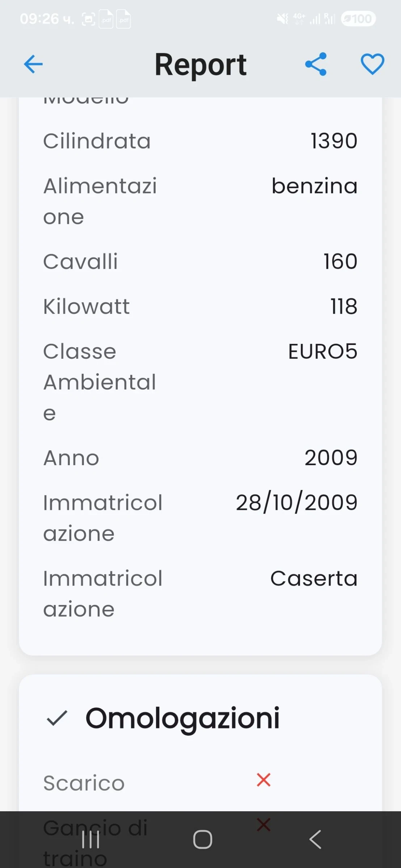The image size is (401, 868).
Task: Tap the red X next to Scarico
Action: point(263,780)
